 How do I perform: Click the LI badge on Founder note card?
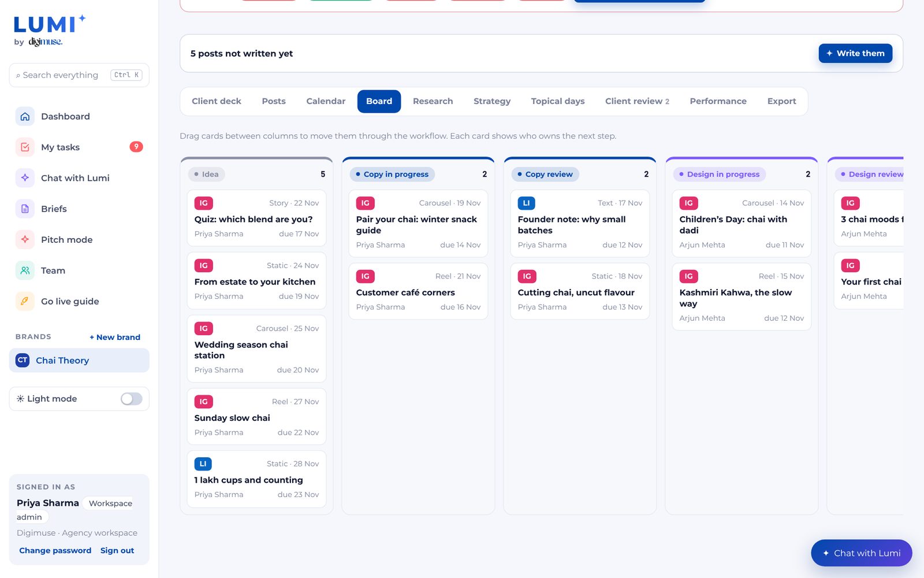(526, 203)
